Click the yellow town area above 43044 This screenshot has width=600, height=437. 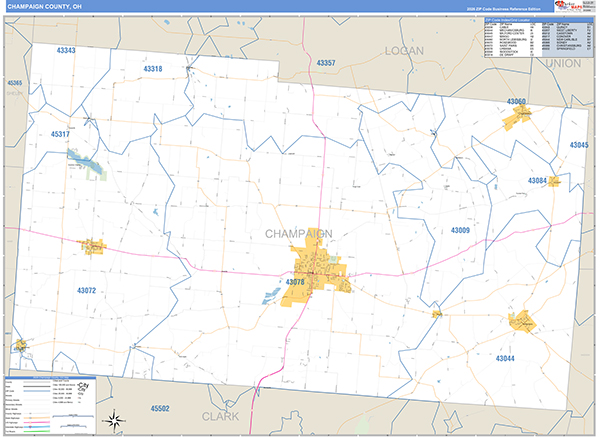pos(522,321)
